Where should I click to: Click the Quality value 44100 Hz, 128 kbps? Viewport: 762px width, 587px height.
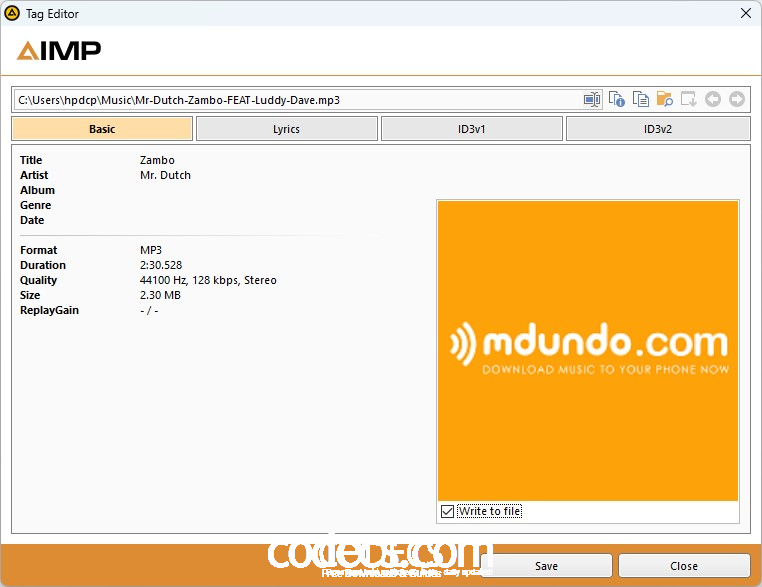(208, 280)
